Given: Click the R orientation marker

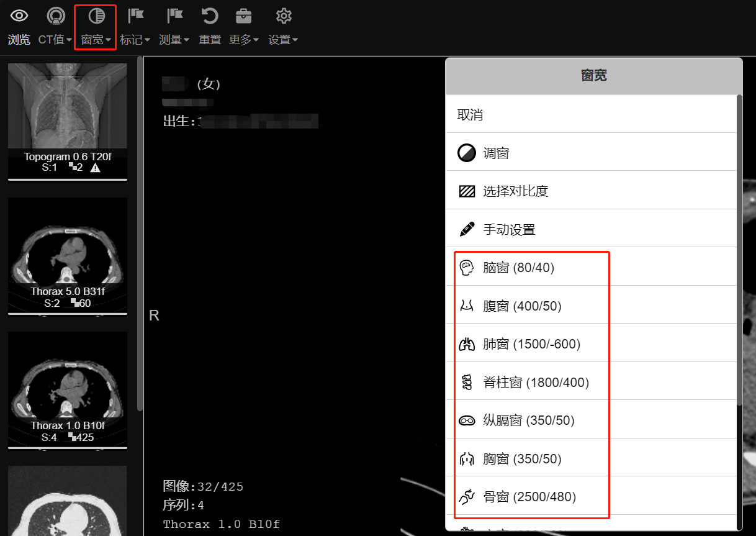Looking at the screenshot, I should pos(155,316).
